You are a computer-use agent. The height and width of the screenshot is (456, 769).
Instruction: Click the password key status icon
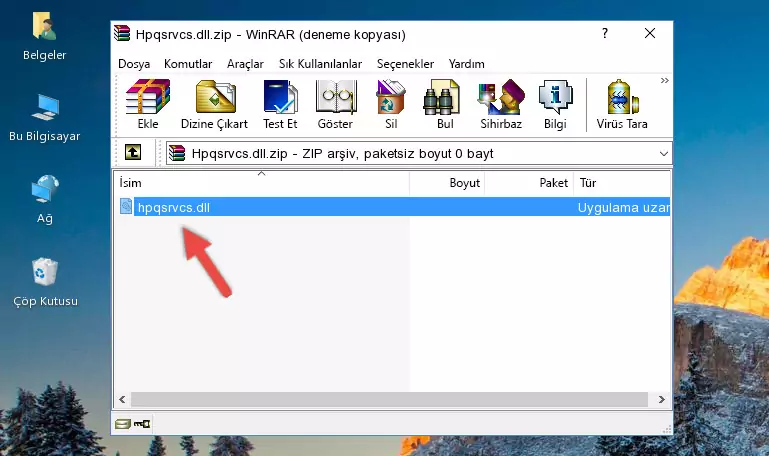point(142,424)
